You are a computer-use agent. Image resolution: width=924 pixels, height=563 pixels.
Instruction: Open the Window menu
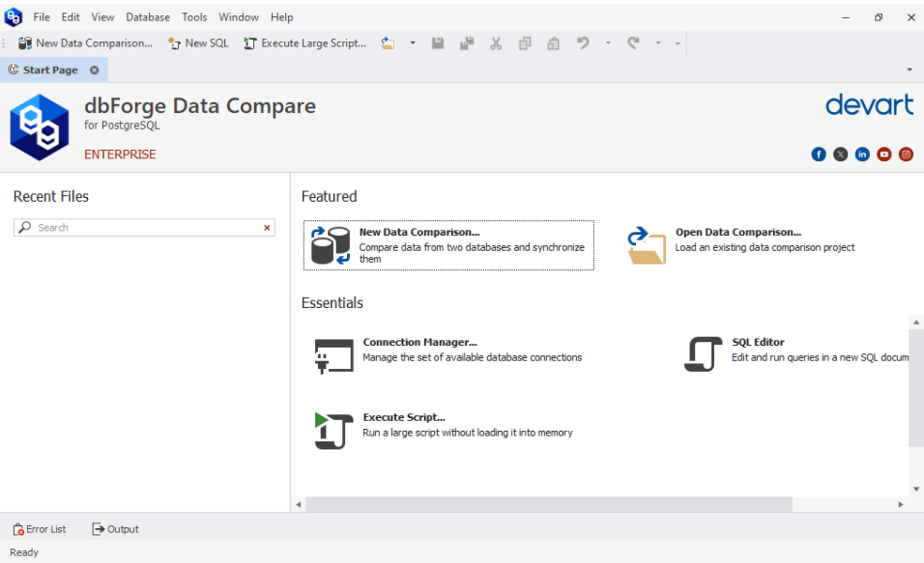tap(238, 17)
